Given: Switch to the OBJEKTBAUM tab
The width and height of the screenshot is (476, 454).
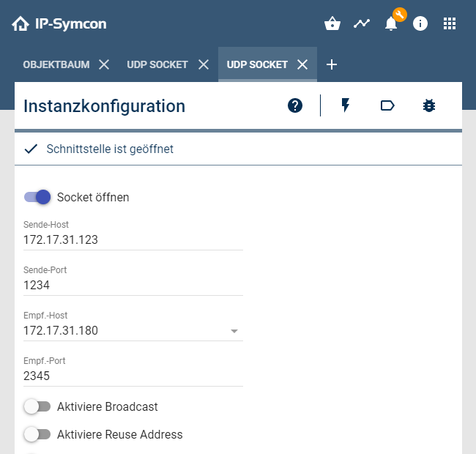Looking at the screenshot, I should click(56, 64).
